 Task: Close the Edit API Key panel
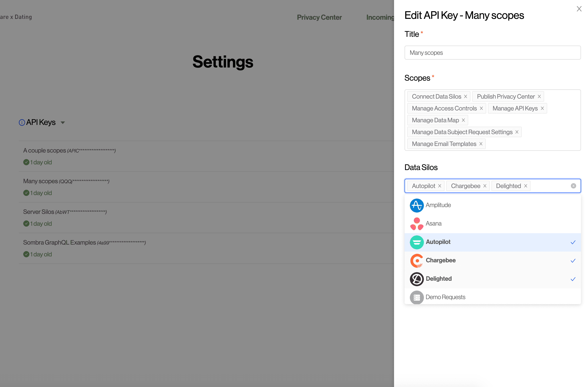[579, 9]
